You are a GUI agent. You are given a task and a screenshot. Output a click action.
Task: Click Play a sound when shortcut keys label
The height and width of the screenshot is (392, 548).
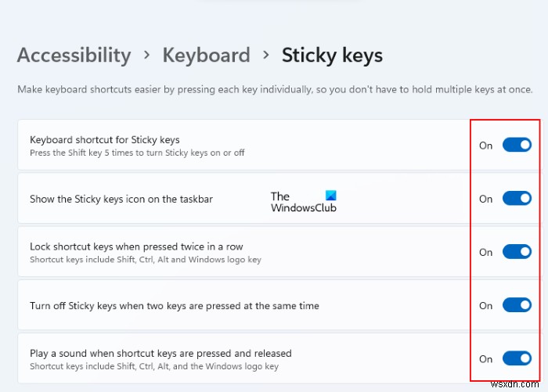point(160,354)
